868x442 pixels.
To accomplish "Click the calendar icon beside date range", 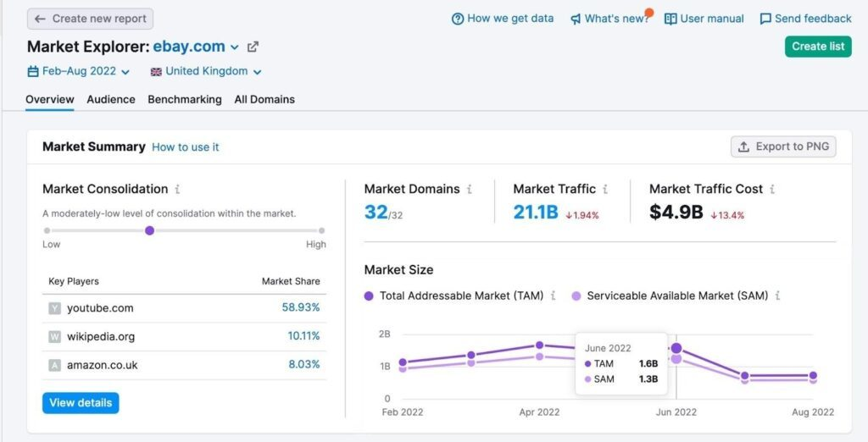I will 33,71.
